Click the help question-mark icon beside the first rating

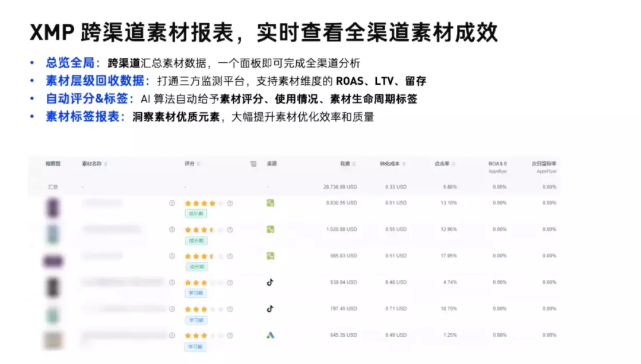(x=229, y=203)
